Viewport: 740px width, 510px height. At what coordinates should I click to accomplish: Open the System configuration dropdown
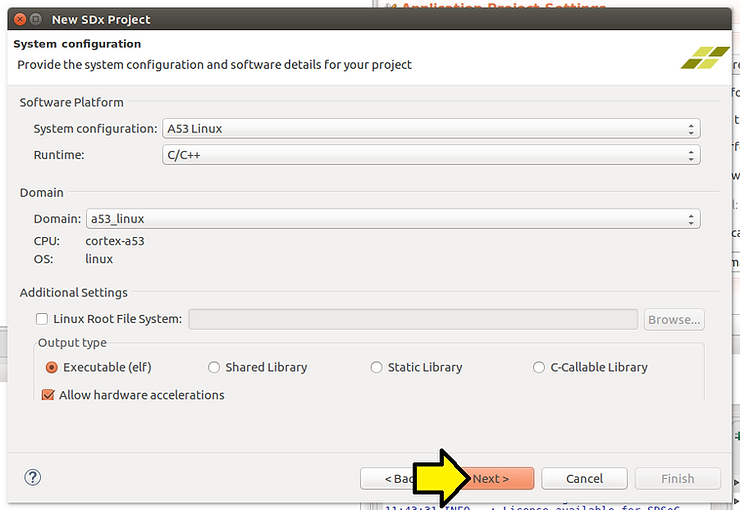pyautogui.click(x=431, y=128)
